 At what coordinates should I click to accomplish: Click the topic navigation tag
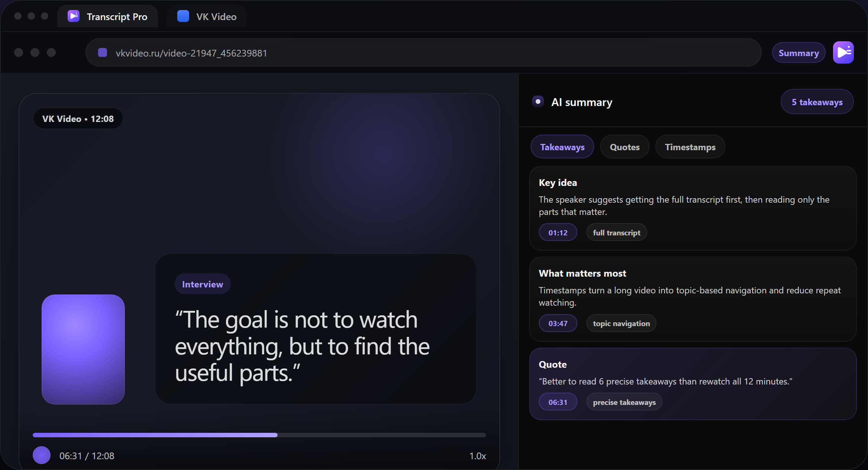coord(621,323)
